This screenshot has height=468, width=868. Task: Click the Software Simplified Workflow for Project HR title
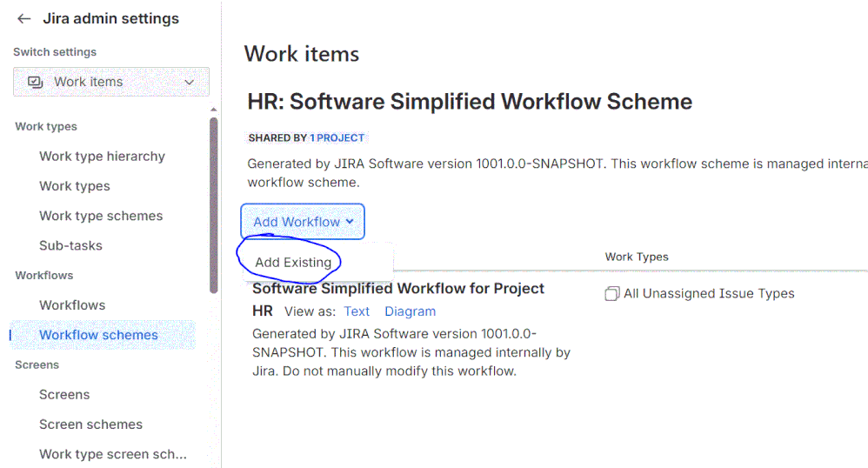[398, 299]
